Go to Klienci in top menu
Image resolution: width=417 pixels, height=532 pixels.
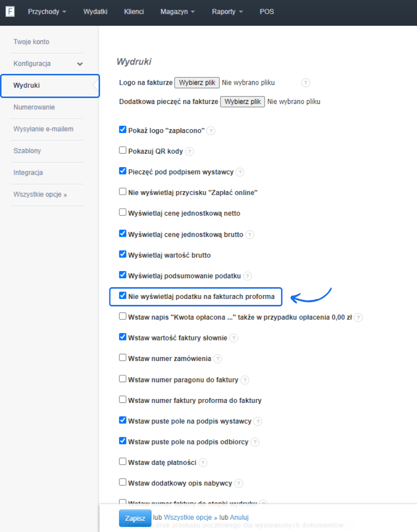point(134,12)
